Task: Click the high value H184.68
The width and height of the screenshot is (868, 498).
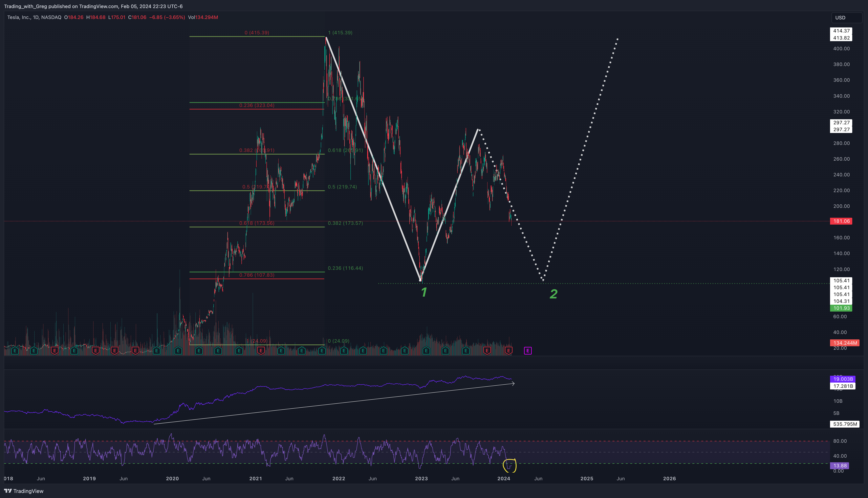Action: pos(96,17)
